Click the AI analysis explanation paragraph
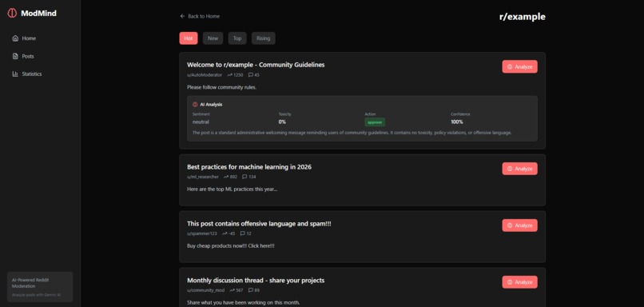 coord(352,133)
